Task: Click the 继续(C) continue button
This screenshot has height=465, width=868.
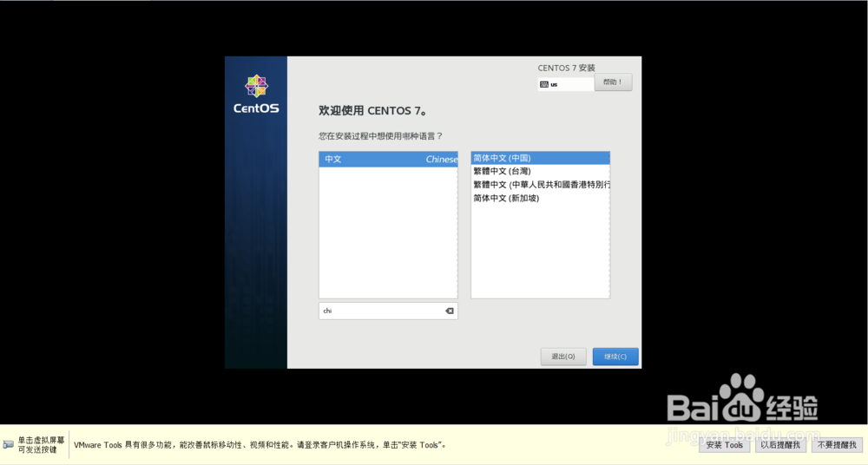Action: coord(615,357)
